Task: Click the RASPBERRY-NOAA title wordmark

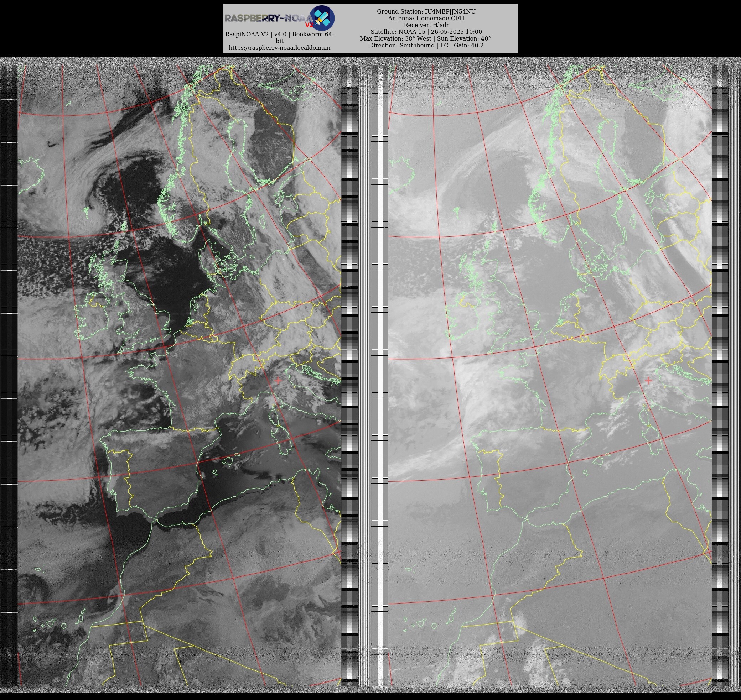Action: click(269, 18)
